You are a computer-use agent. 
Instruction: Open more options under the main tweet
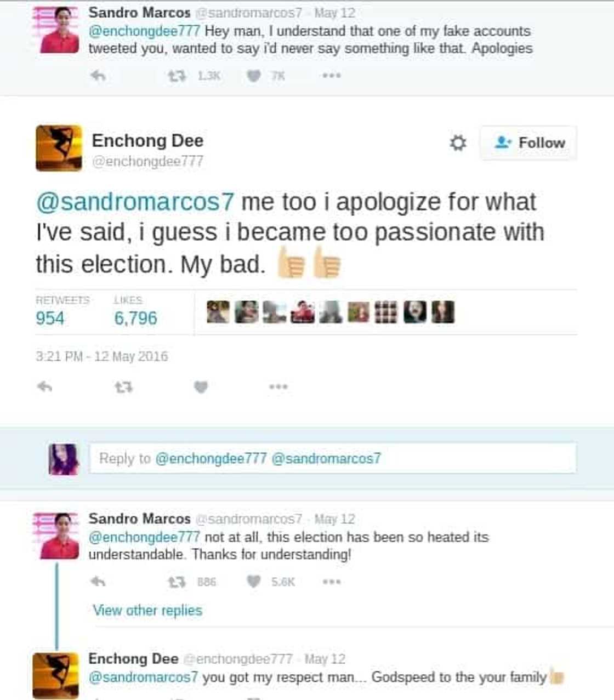coord(278,386)
